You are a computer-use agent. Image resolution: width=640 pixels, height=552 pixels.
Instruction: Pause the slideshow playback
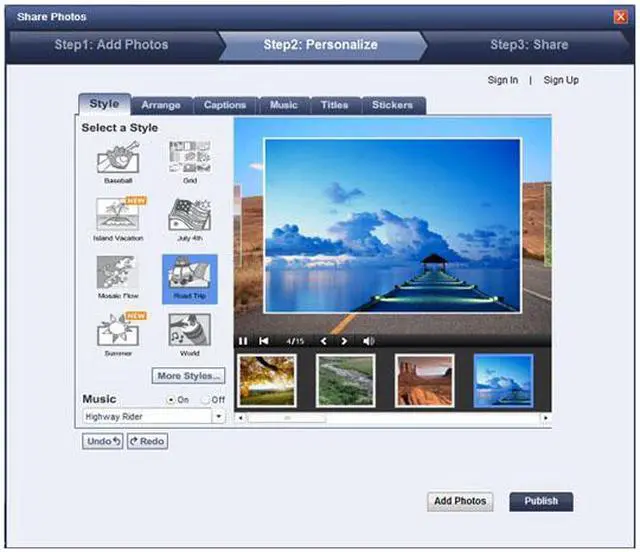[x=243, y=341]
